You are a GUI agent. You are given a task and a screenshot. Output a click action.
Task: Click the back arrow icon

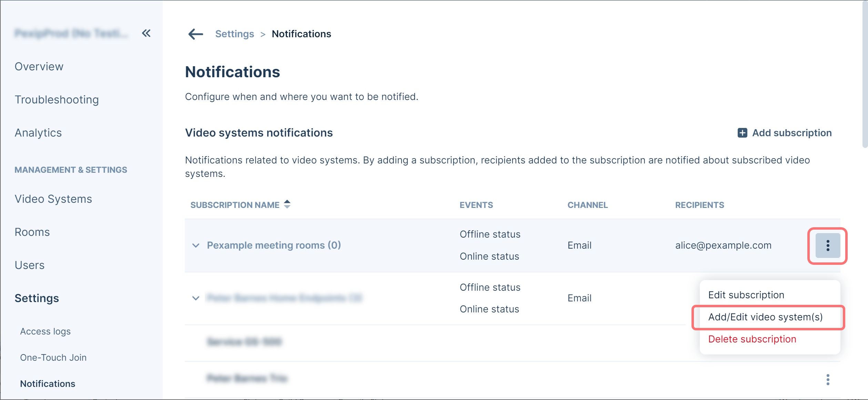(x=195, y=34)
